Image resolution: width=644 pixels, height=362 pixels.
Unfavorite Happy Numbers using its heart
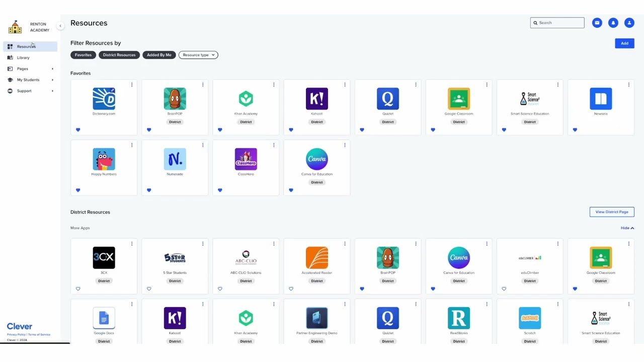(78, 190)
